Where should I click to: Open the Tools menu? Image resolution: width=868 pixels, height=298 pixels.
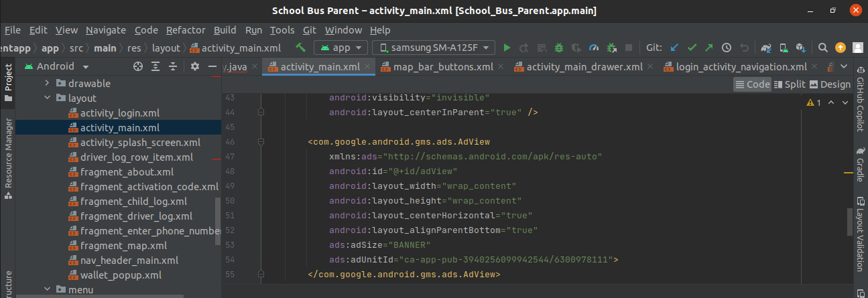point(282,30)
